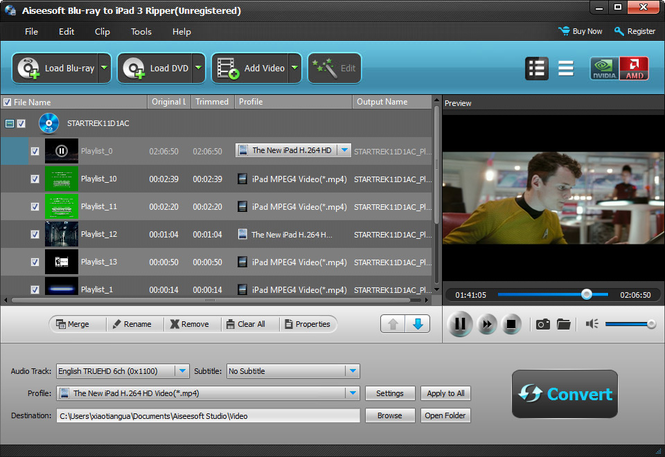Click the Convert button
665x457 pixels.
point(565,394)
